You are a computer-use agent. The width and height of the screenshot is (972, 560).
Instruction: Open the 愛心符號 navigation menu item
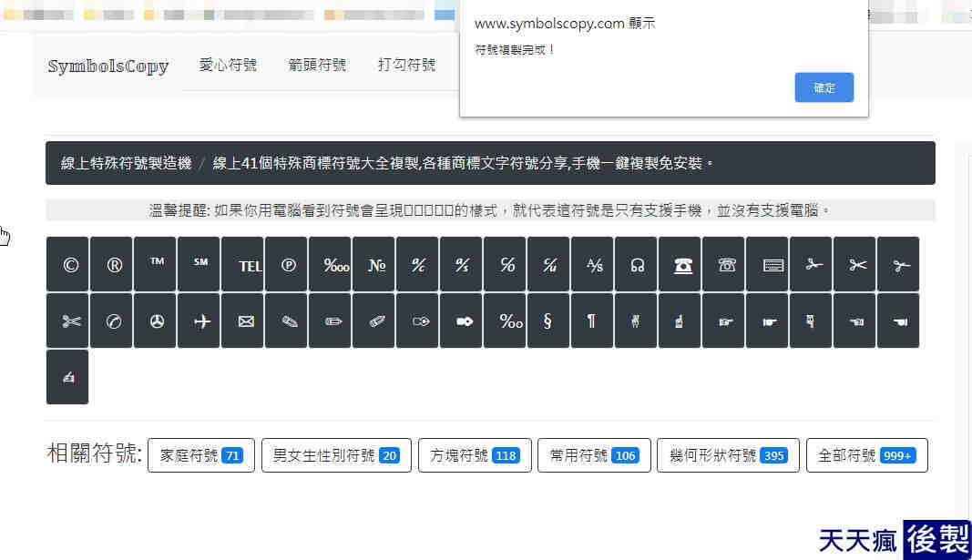[x=228, y=65]
